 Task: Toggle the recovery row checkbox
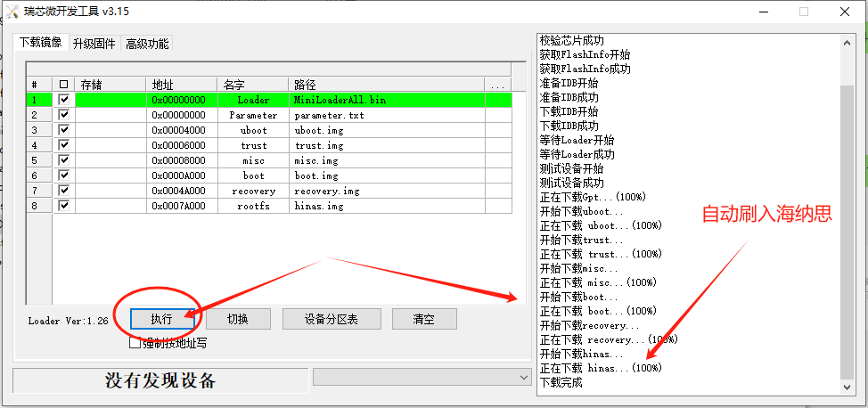pos(63,191)
